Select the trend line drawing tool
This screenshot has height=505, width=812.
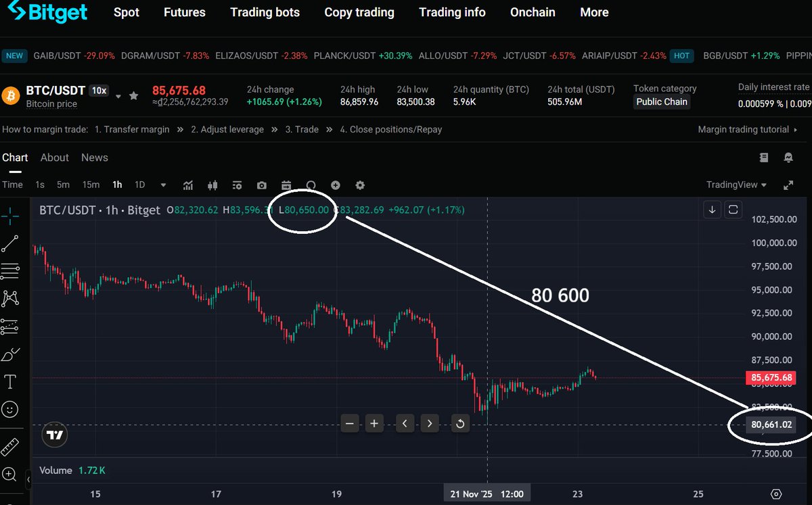coord(10,244)
